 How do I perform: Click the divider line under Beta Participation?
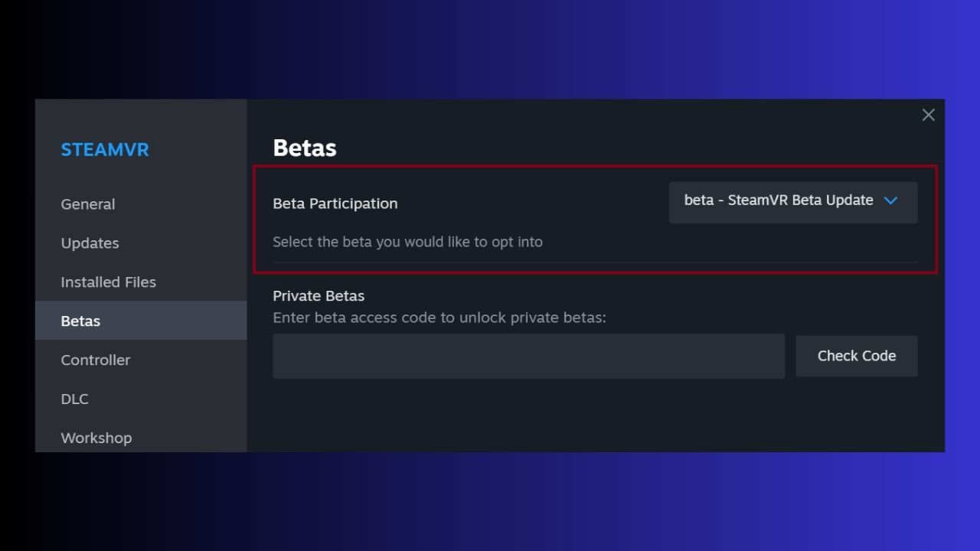pos(594,262)
